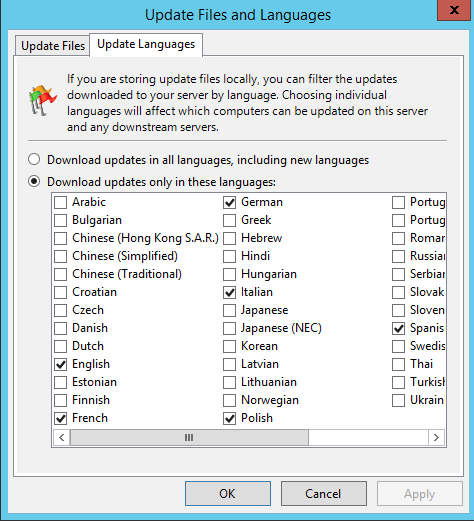The image size is (474, 521).
Task: Click the right scroll arrow of language list
Action: point(436,437)
